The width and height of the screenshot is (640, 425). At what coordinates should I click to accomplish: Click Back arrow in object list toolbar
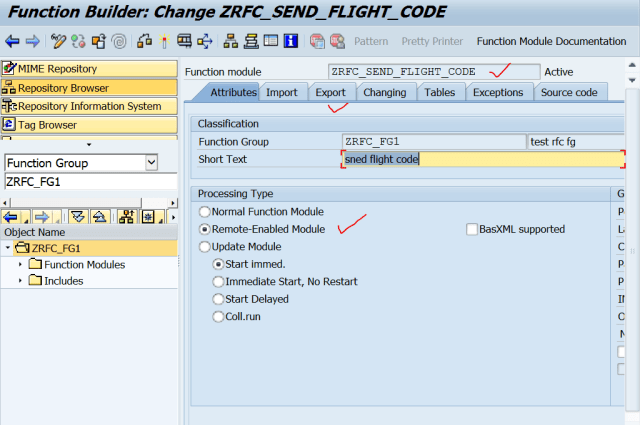pos(11,217)
